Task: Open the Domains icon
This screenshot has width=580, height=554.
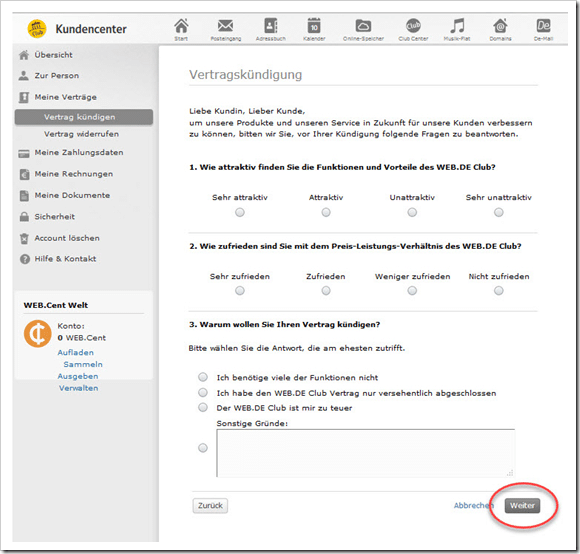Action: click(500, 26)
